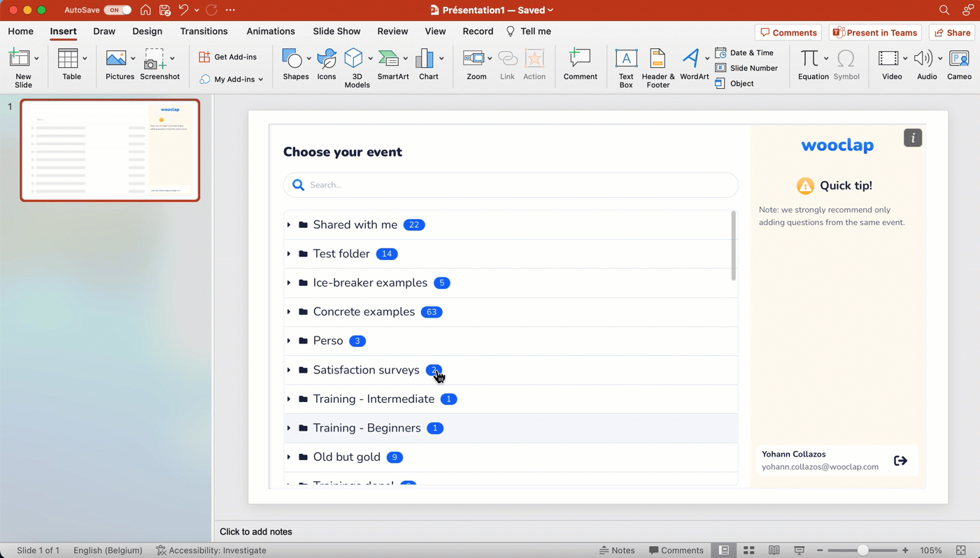
Task: Open Accessibility: Investigate in status bar
Action: [x=211, y=550]
